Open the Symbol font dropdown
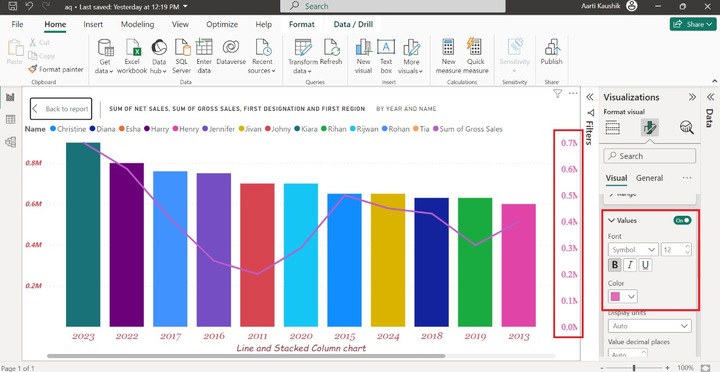The width and height of the screenshot is (720, 372). point(633,250)
